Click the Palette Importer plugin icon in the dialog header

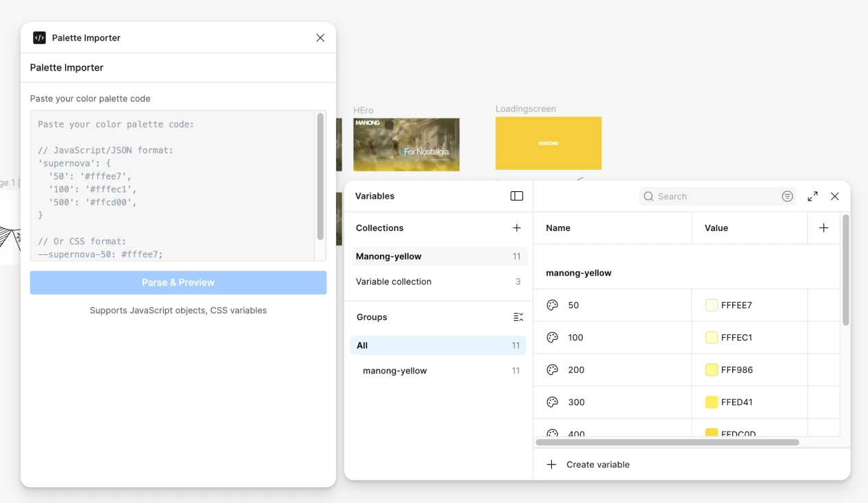[39, 38]
